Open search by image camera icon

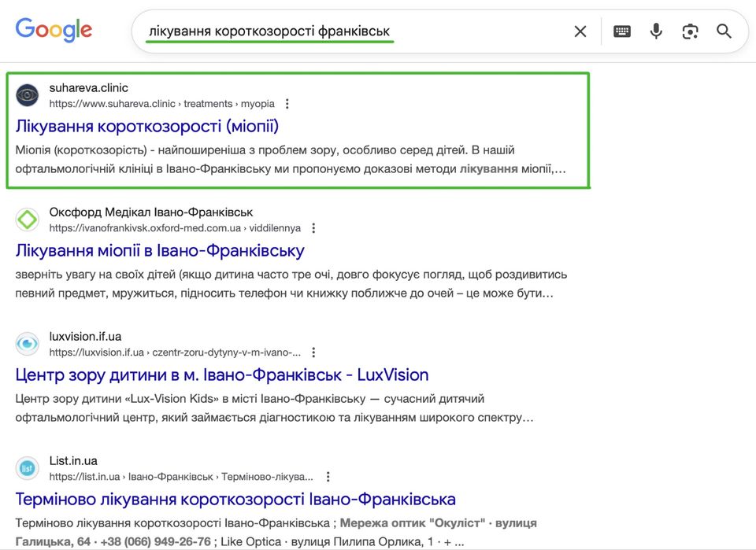tap(690, 31)
